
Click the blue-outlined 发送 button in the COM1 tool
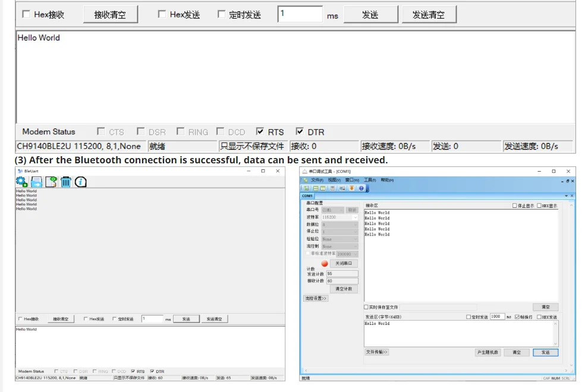pos(546,352)
